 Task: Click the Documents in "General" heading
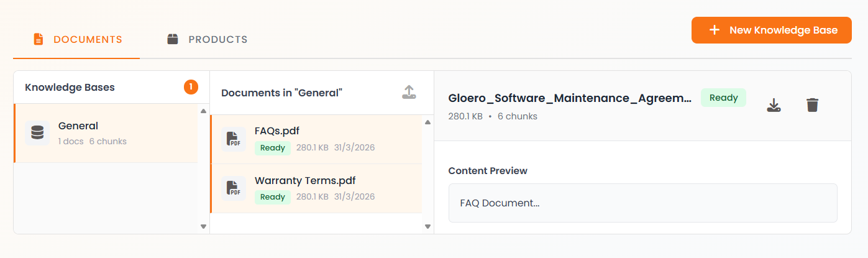click(x=282, y=93)
